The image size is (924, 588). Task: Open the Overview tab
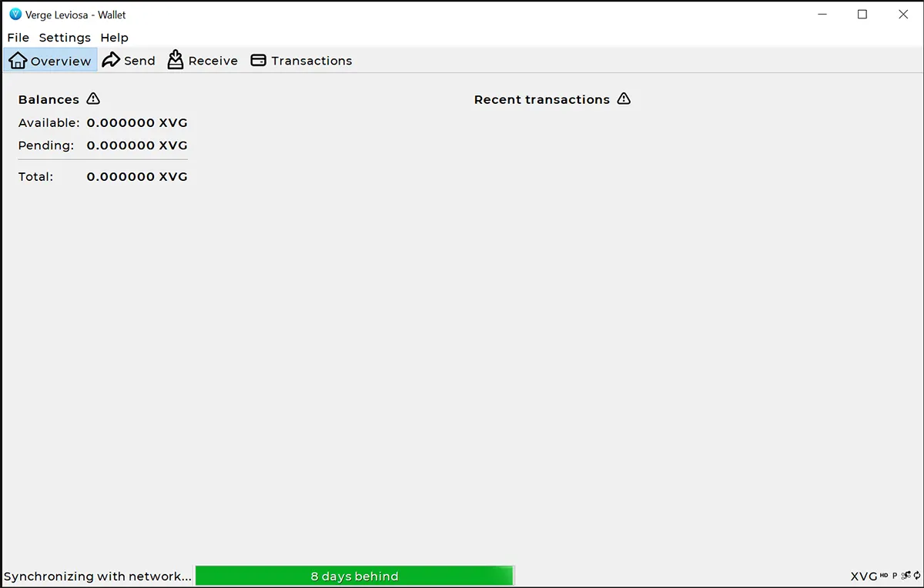coord(51,60)
